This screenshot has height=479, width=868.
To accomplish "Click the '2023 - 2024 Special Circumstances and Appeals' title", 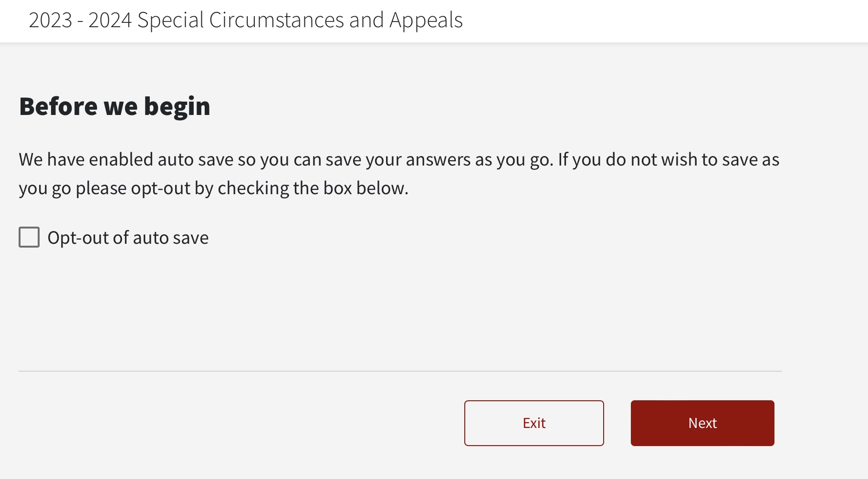I will 245,20.
